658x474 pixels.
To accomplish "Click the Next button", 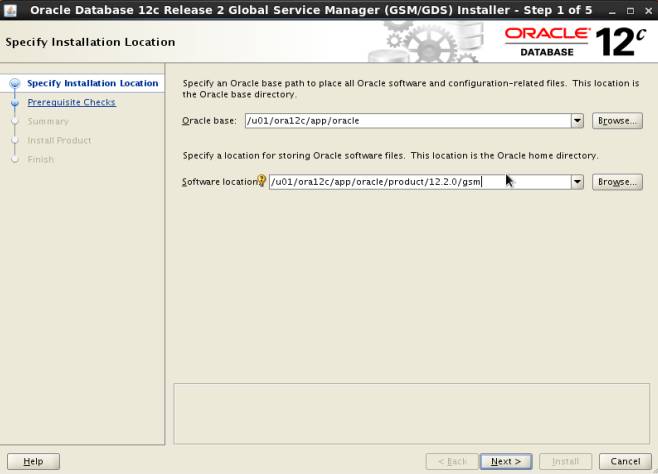I will click(x=506, y=461).
